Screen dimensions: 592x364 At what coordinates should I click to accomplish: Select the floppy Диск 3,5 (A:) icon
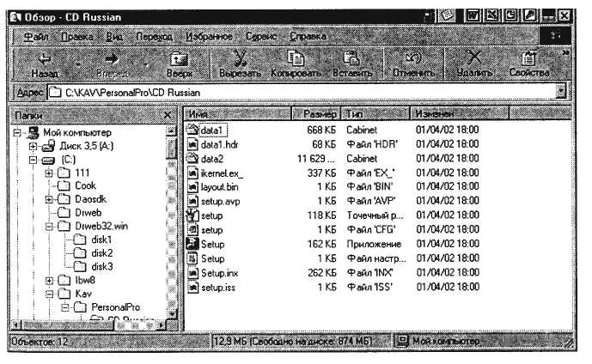[48, 146]
